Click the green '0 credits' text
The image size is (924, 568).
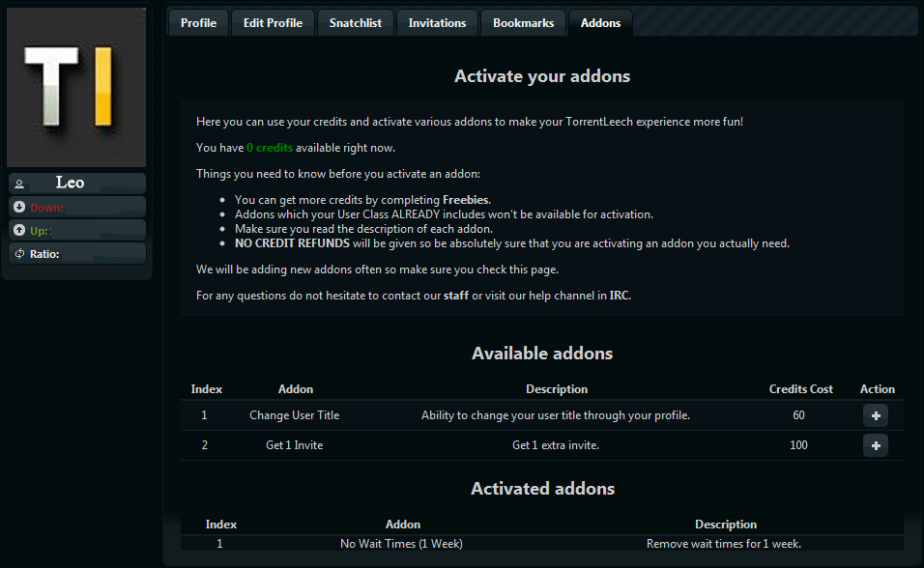(270, 147)
